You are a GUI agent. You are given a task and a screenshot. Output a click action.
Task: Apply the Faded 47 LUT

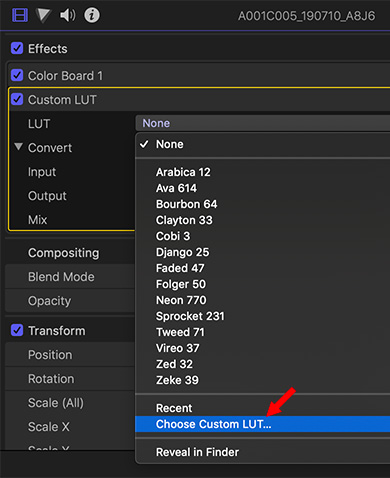coord(263,268)
